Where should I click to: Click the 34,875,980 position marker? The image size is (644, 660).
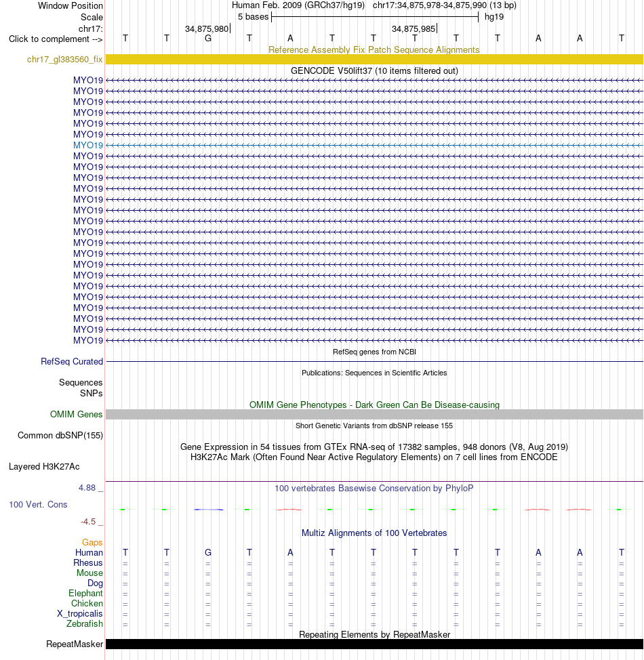[x=207, y=28]
